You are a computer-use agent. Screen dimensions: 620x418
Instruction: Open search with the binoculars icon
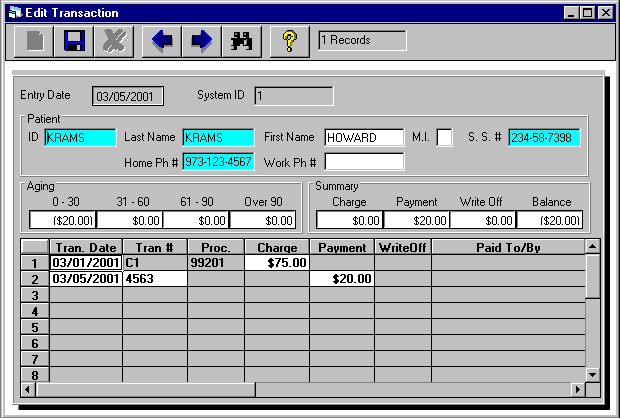[242, 41]
